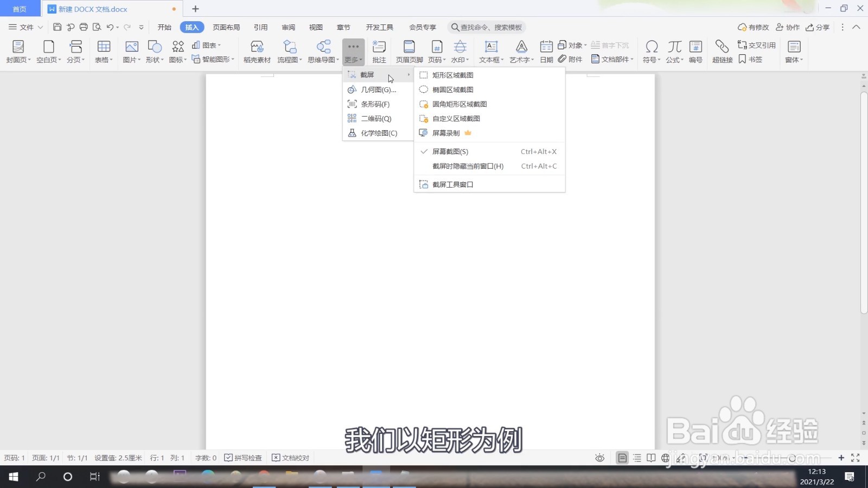Insert a chart via 图表

coord(207,45)
